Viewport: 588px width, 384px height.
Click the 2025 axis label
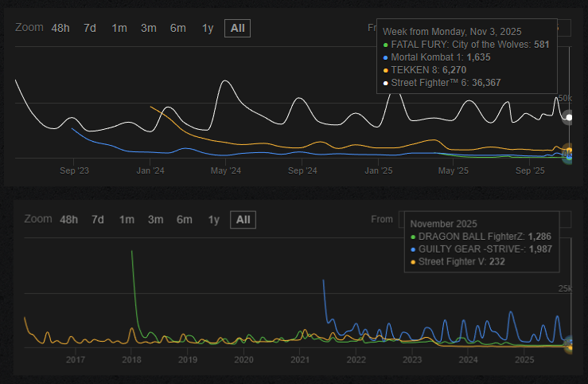click(x=524, y=359)
